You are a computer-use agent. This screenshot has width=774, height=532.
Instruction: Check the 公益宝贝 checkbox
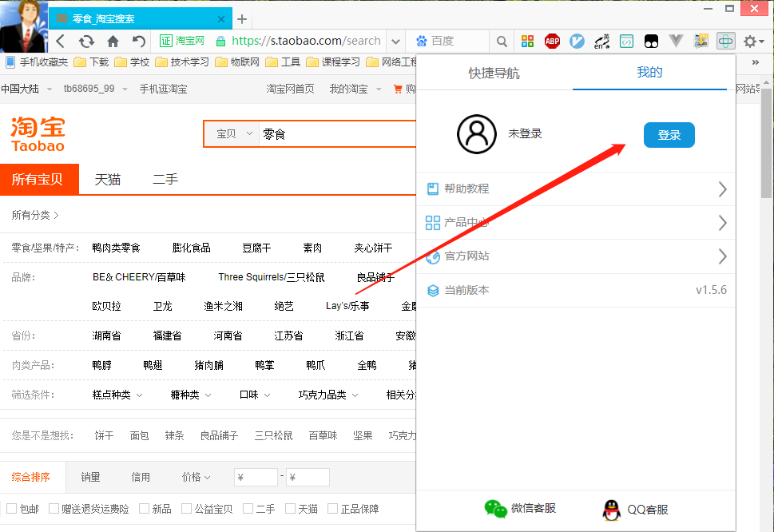pos(186,508)
